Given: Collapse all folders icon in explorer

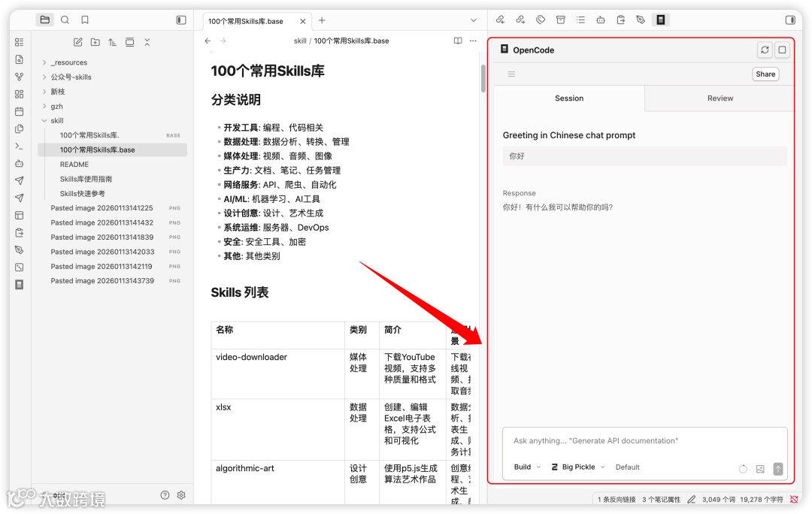Looking at the screenshot, I should pyautogui.click(x=147, y=42).
